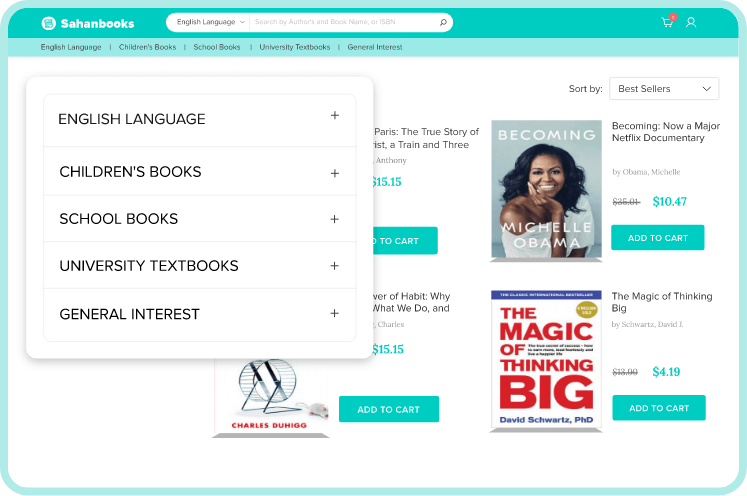Viewport: 747px width, 496px height.
Task: Open University Textbooks in navigation bar
Action: [294, 47]
